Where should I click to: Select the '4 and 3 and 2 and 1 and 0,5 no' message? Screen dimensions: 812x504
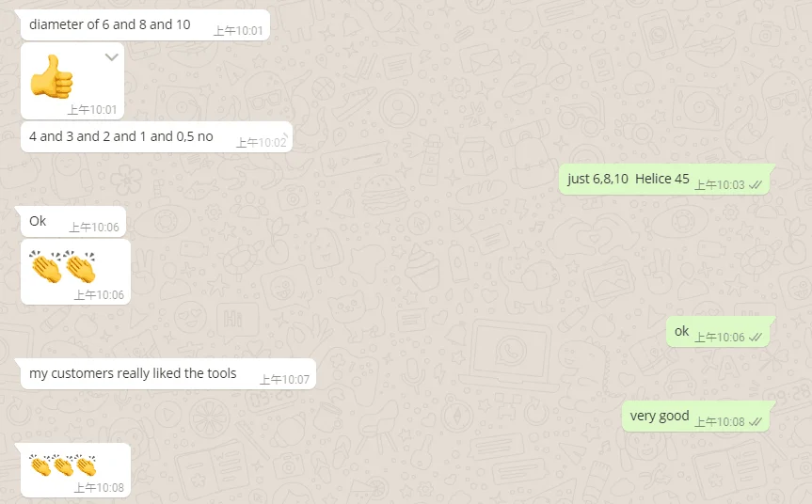pyautogui.click(x=156, y=136)
